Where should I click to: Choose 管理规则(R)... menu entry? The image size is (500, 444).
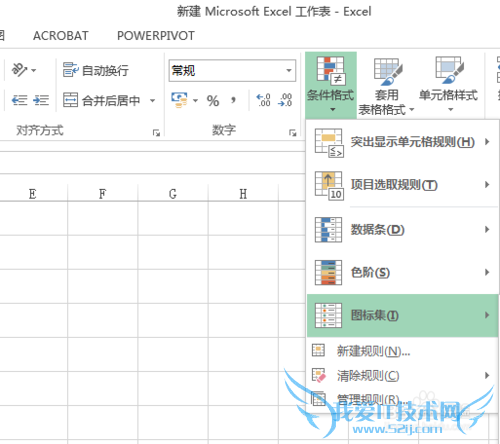402,399
